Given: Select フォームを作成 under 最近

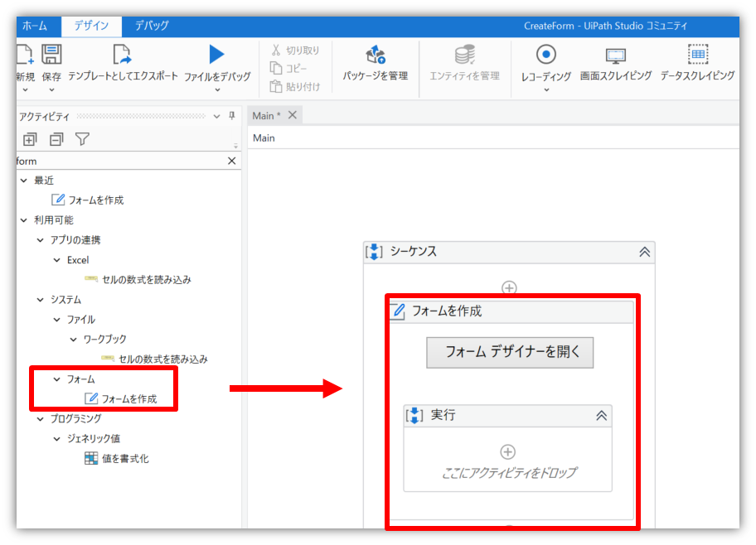Looking at the screenshot, I should pos(88,200).
